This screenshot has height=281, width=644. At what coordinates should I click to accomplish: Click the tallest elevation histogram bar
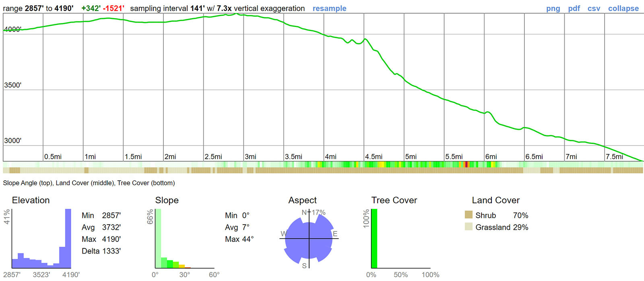[x=68, y=238]
